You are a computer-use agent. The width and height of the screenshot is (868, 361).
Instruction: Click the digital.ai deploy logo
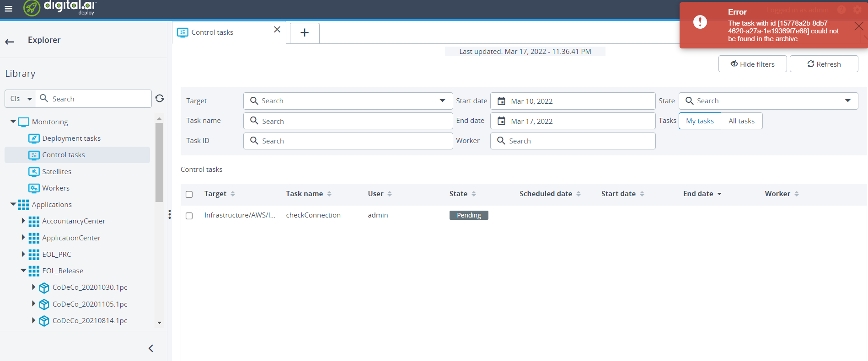point(60,8)
